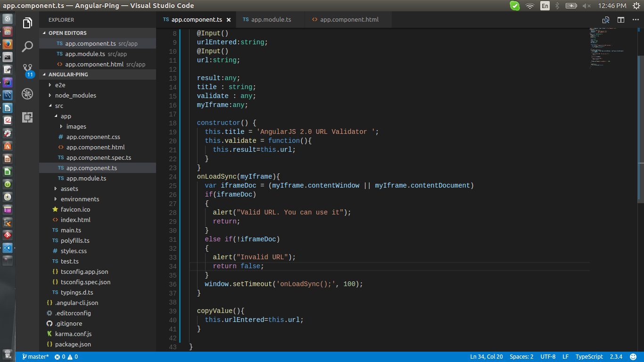Open HTML preview to the side

[x=605, y=19]
